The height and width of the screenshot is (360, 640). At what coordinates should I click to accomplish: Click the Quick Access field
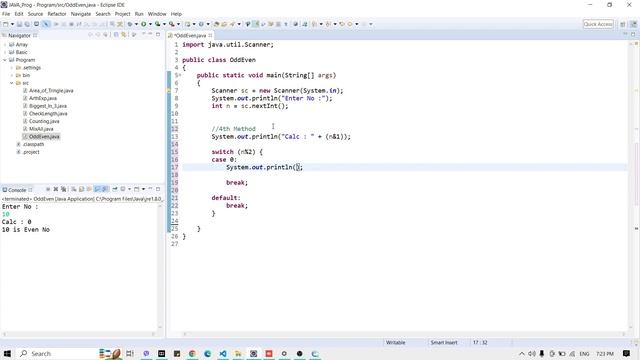coord(598,24)
